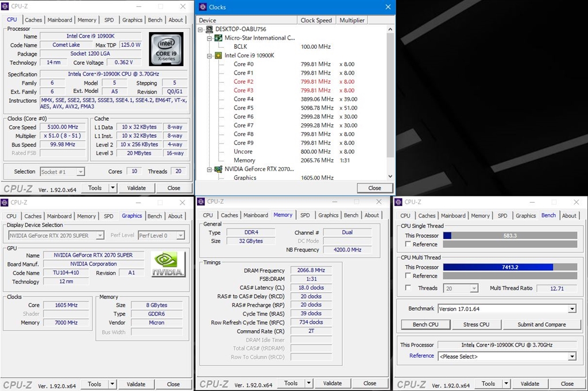The height and width of the screenshot is (391, 588).
Task: Enable the Reference checkbox under CPU Single Thread
Action: (x=408, y=244)
